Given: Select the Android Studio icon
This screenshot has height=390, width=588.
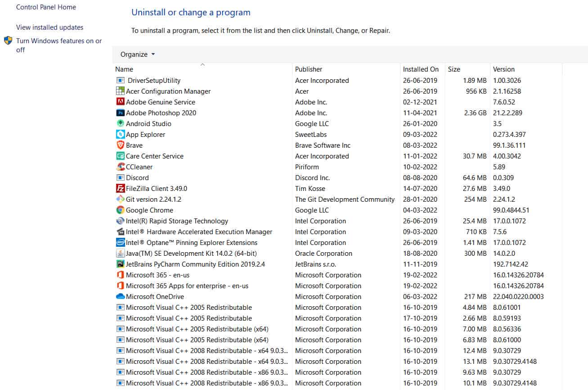Looking at the screenshot, I should tap(120, 124).
